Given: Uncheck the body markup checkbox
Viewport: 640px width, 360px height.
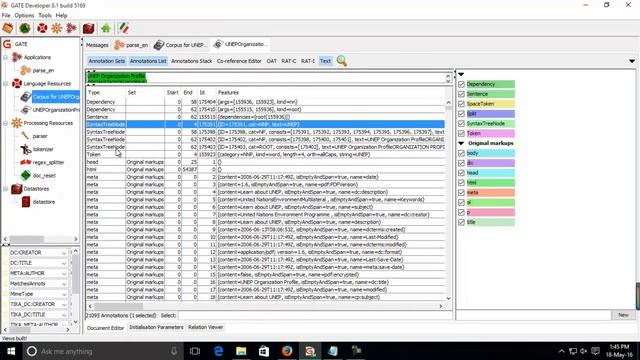Looking at the screenshot, I should [x=461, y=153].
